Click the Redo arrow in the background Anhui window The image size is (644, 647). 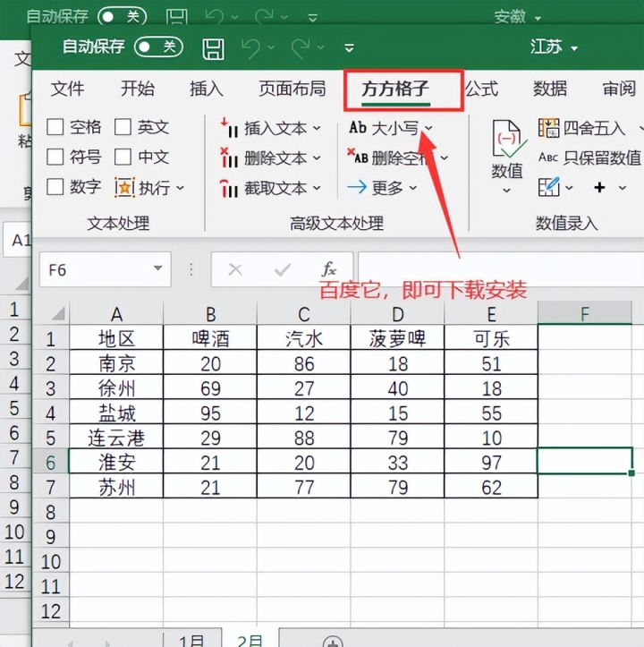(x=264, y=17)
